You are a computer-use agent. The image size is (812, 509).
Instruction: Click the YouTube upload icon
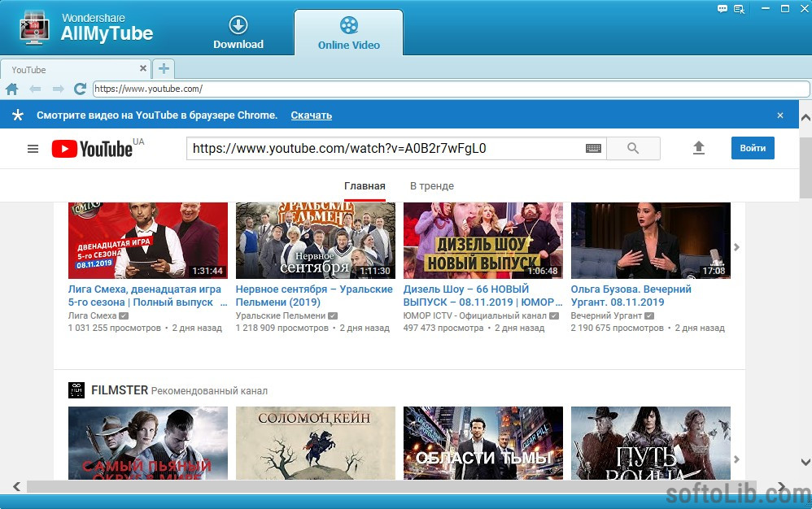point(699,148)
